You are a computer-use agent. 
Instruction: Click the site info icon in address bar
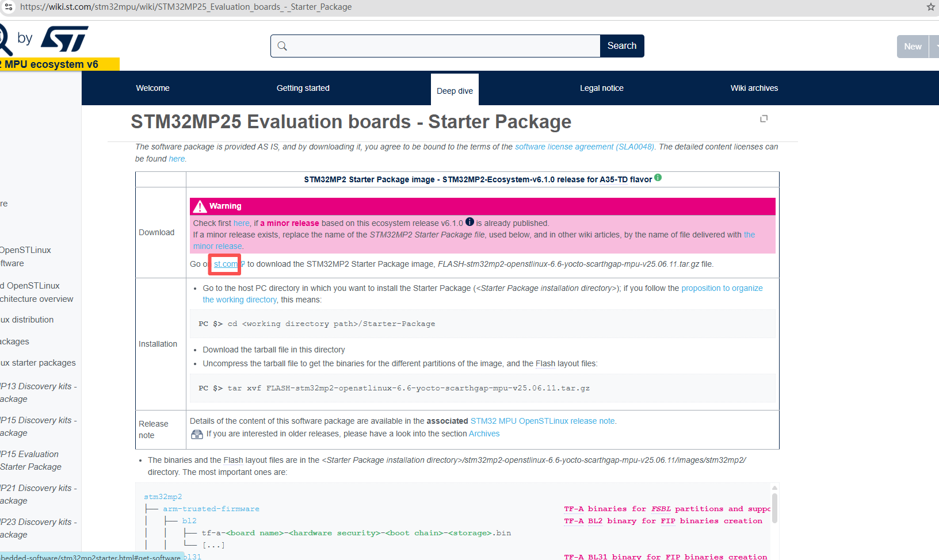click(x=9, y=7)
